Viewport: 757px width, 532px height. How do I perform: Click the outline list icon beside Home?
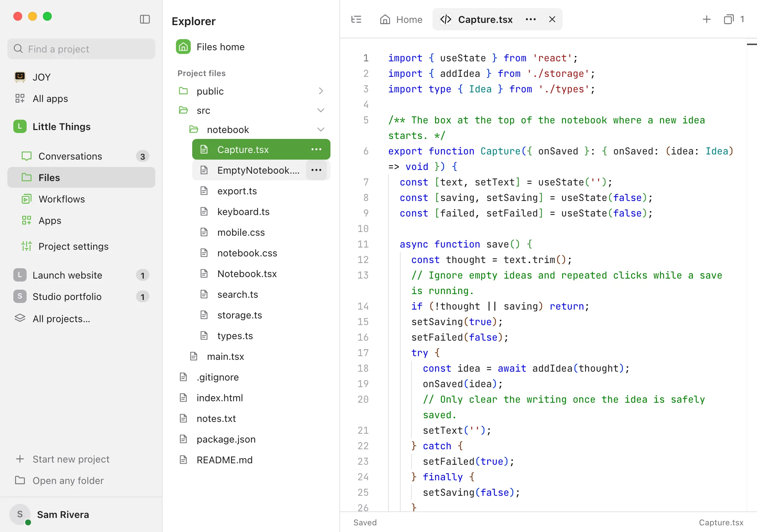[x=356, y=19]
